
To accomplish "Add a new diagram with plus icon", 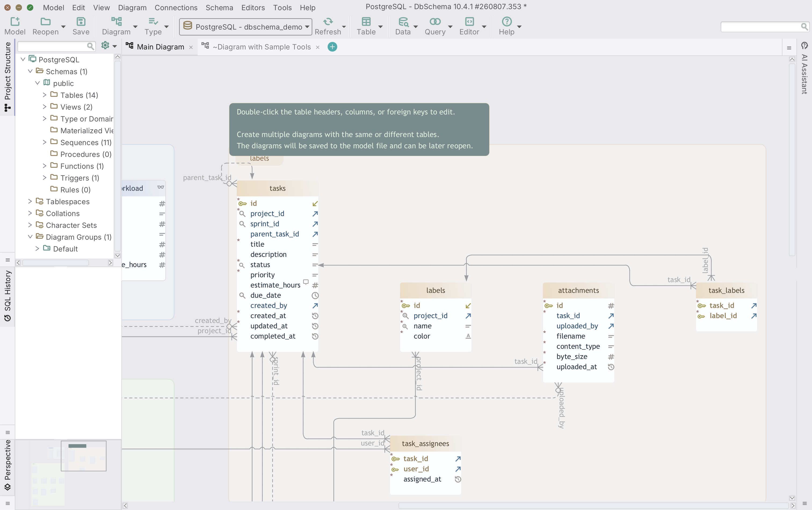I will coord(332,47).
